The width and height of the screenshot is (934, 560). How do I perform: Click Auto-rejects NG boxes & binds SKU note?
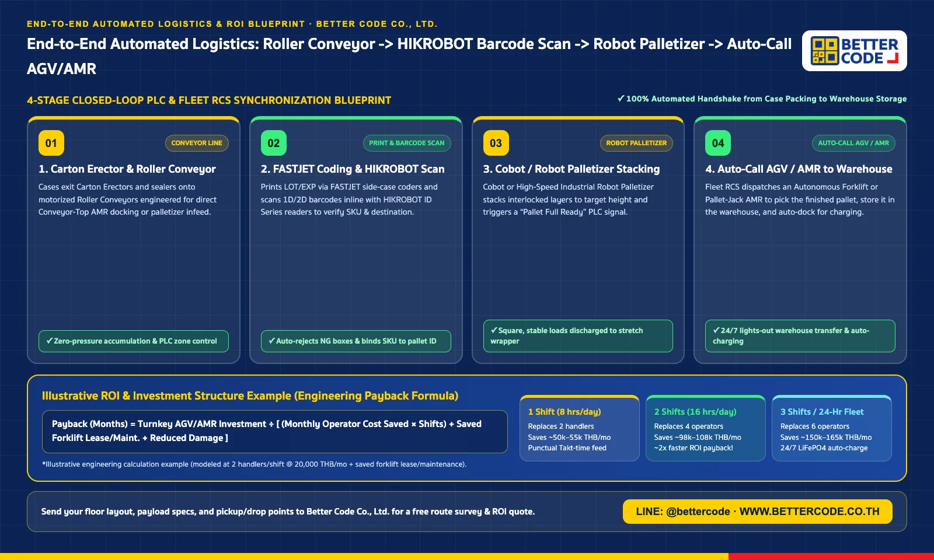tap(356, 341)
